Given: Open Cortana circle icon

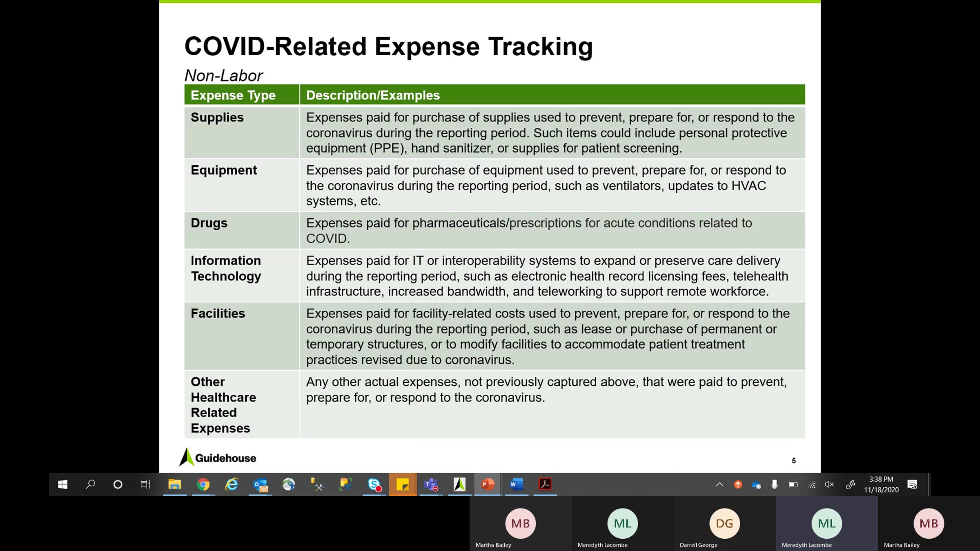Looking at the screenshot, I should 118,484.
